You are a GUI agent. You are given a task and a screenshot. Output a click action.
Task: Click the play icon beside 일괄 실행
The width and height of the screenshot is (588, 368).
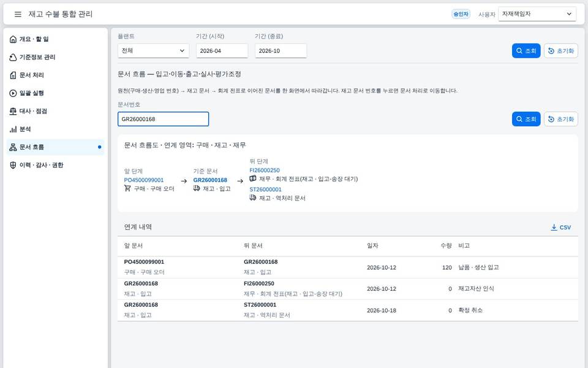click(13, 93)
